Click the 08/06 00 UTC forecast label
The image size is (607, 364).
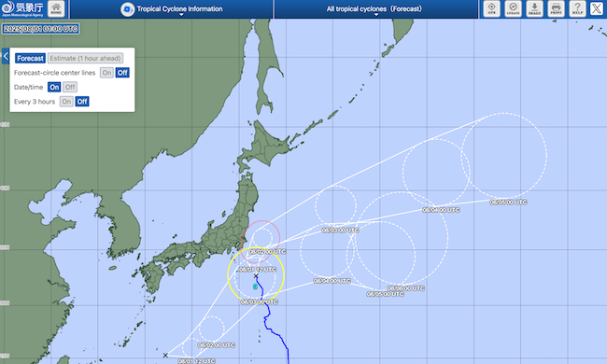click(406, 288)
